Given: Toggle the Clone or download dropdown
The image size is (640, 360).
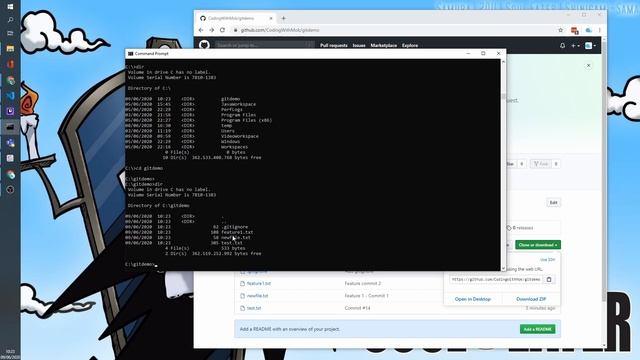Looking at the screenshot, I should pos(538,245).
